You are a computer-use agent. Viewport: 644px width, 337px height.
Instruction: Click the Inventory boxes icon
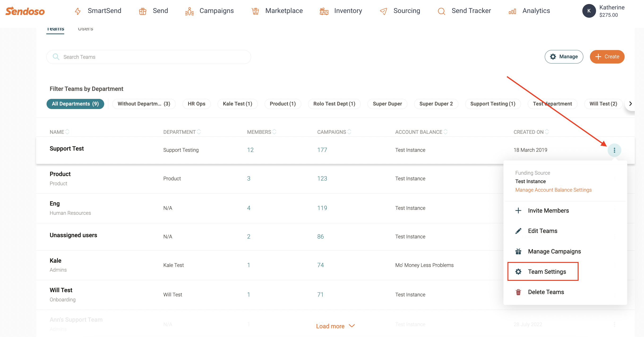(324, 11)
